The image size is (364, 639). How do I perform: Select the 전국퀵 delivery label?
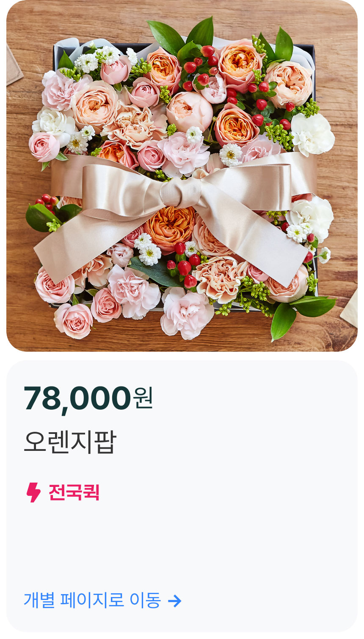[74, 492]
